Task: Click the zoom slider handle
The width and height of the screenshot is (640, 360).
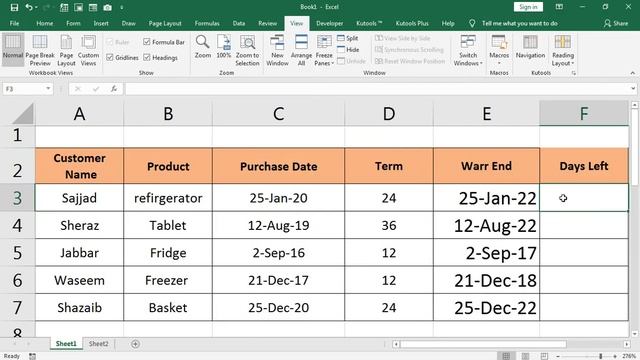Action: tap(600, 356)
